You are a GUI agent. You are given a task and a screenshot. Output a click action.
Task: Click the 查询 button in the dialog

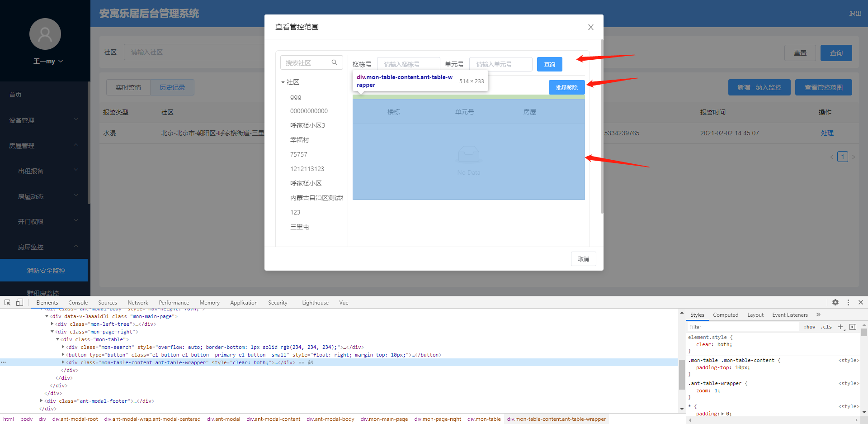550,64
